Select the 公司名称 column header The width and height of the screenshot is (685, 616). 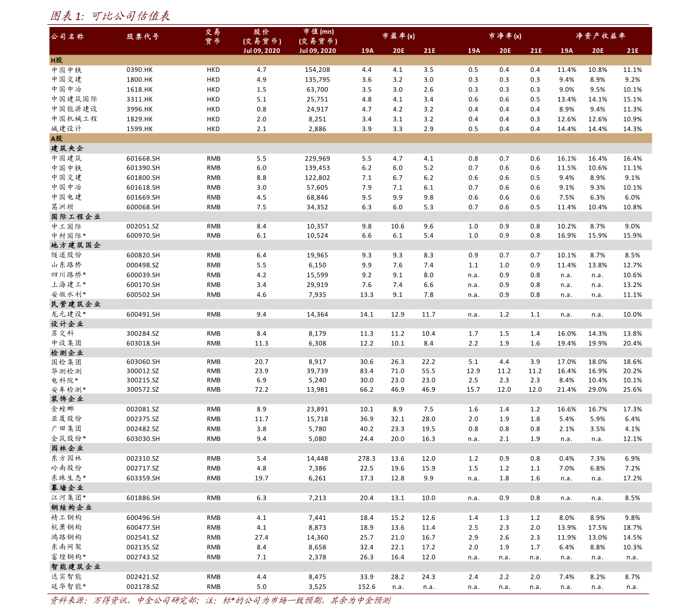(67, 37)
